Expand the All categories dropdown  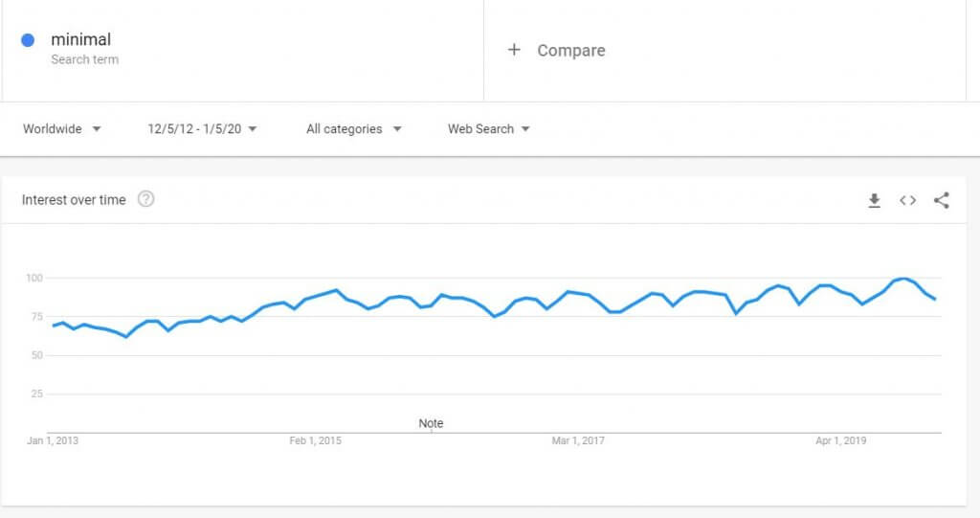click(353, 129)
